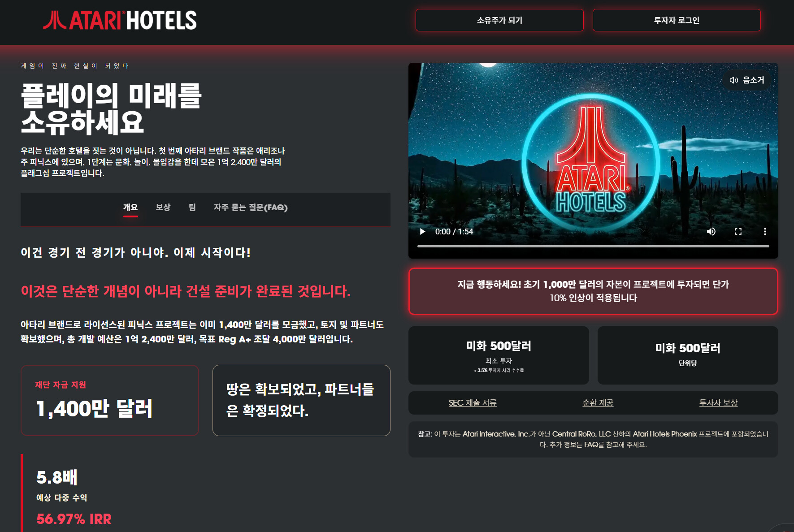Screen dimensions: 794x532
Task: Click the 투자자 로그인 button
Action: click(x=677, y=20)
